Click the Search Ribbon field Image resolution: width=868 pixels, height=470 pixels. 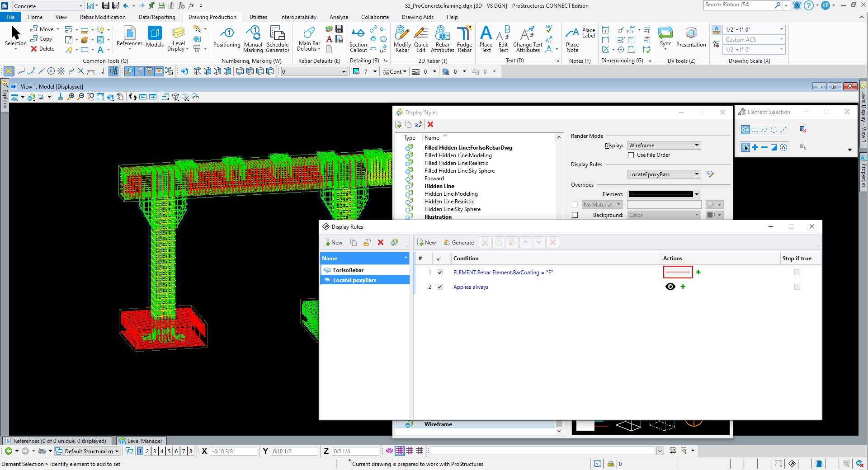pos(739,5)
